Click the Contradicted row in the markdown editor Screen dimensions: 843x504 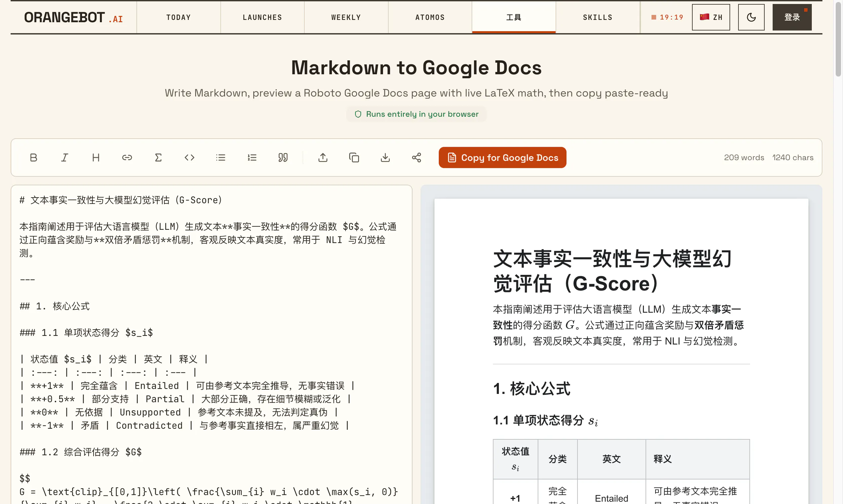click(x=185, y=425)
